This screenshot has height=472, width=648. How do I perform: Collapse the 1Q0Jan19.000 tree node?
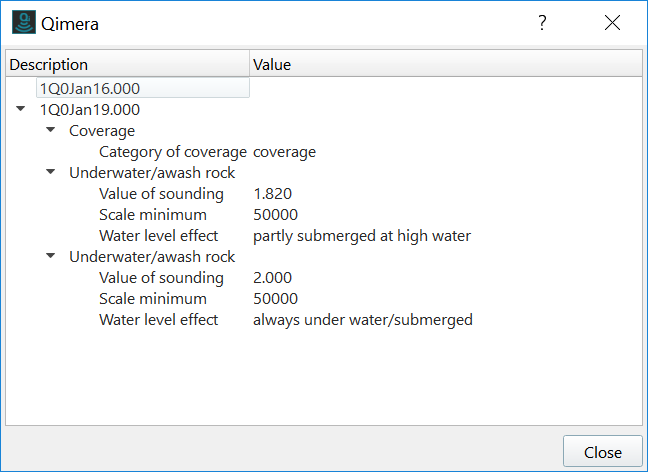click(x=21, y=110)
